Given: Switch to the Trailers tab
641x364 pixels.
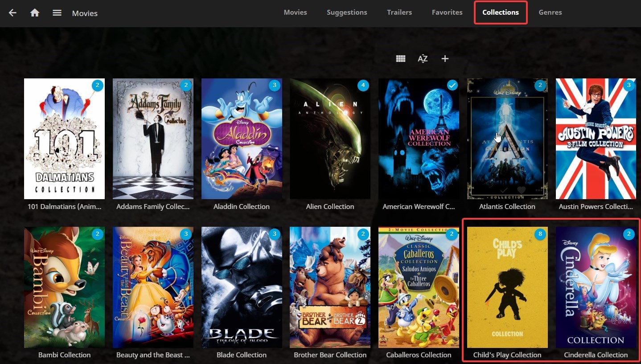Looking at the screenshot, I should coord(399,12).
